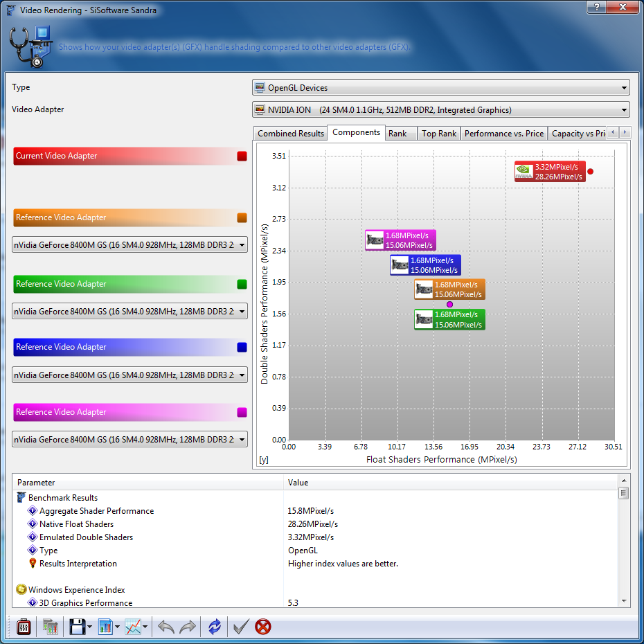Click the results list scrollbar down arrow
Image resolution: width=644 pixels, height=644 pixels.
pos(624,601)
